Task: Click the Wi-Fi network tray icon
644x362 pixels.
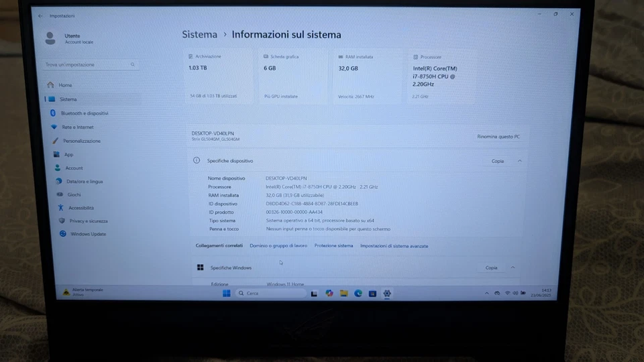Action: (x=507, y=293)
